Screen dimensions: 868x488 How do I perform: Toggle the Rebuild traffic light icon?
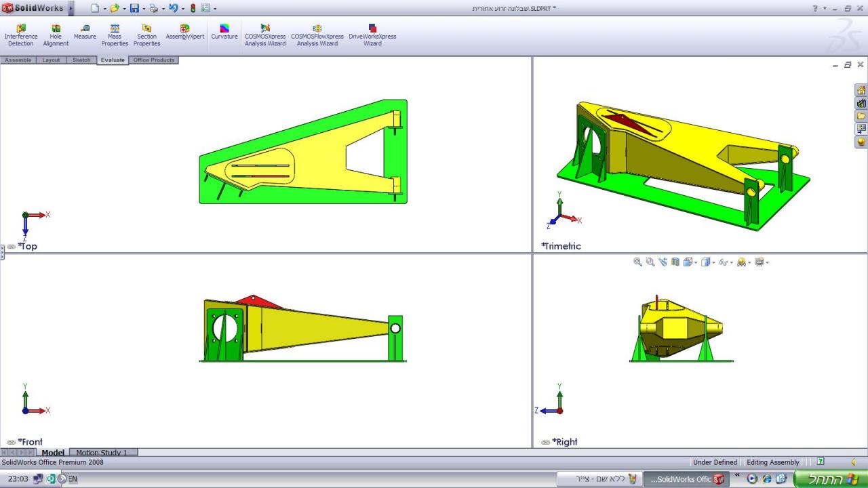coord(193,8)
